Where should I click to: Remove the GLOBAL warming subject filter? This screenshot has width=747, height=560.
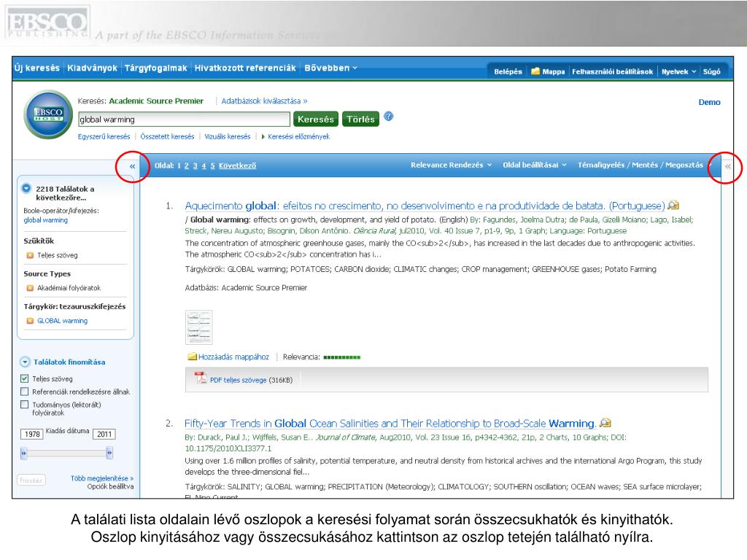coord(30,321)
